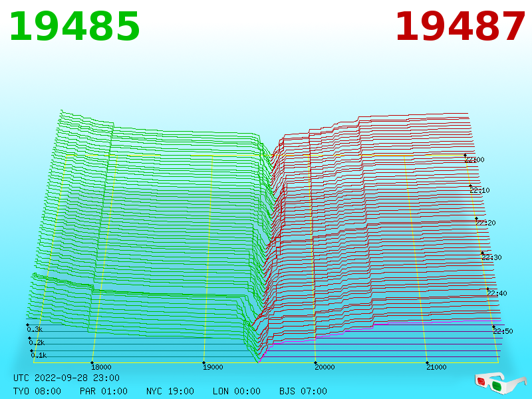Click the 21000 price axis label
Image resolution: width=532 pixels, height=399 pixels.
[436, 367]
